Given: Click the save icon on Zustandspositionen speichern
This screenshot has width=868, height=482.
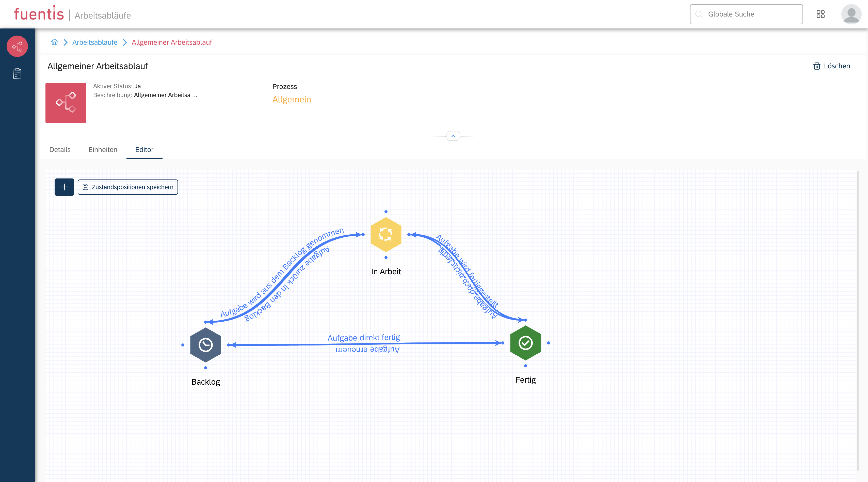Looking at the screenshot, I should pos(85,187).
